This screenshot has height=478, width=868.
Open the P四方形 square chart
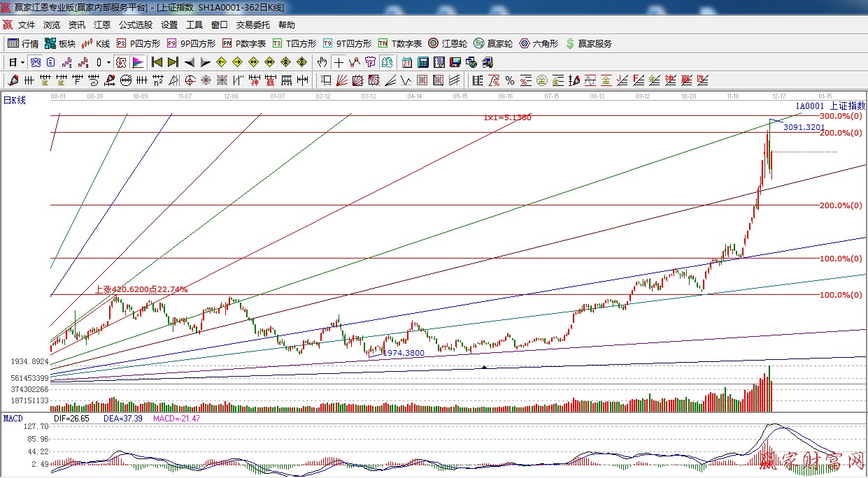pyautogui.click(x=138, y=43)
